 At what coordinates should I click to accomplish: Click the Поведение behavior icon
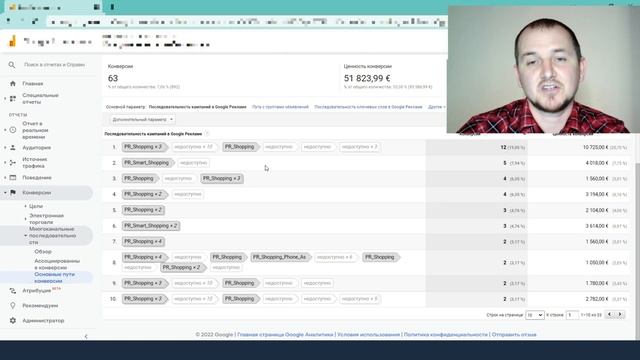13,178
